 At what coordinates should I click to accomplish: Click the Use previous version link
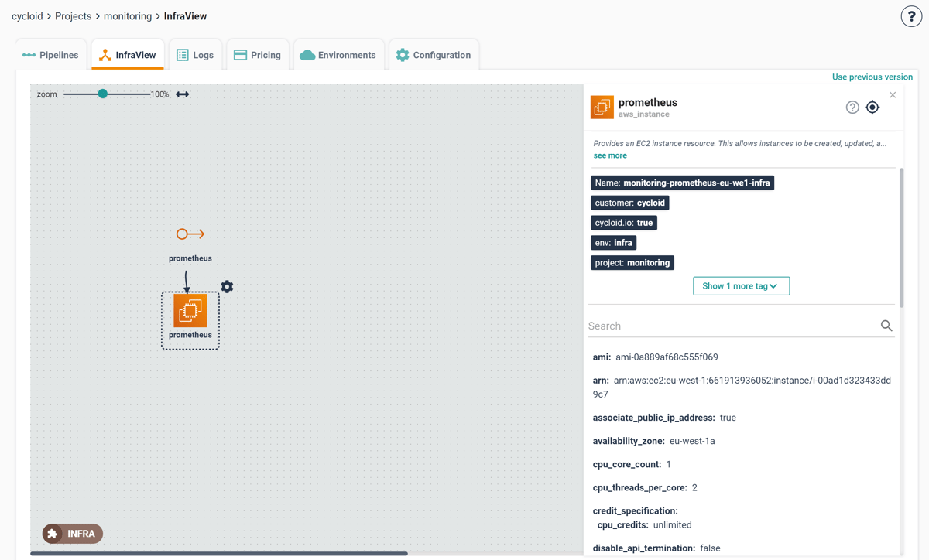pyautogui.click(x=872, y=77)
